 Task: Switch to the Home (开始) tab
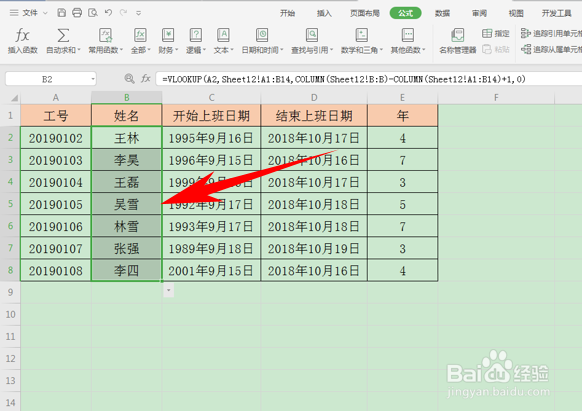tap(288, 13)
